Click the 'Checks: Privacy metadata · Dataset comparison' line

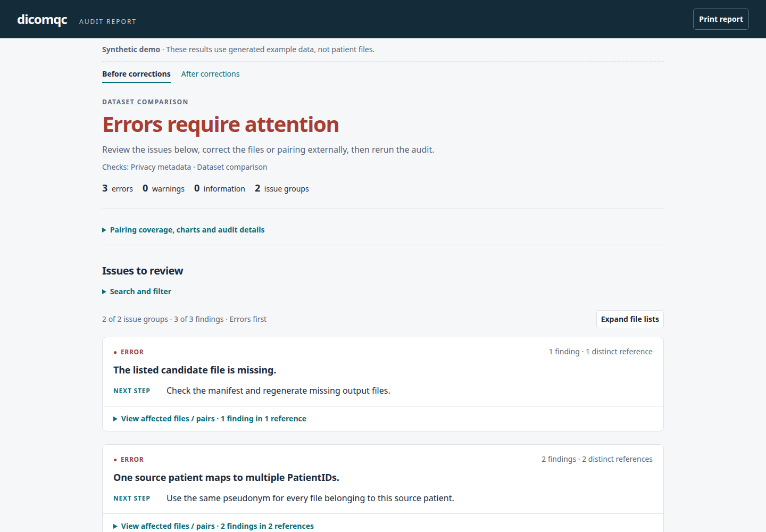click(x=185, y=167)
